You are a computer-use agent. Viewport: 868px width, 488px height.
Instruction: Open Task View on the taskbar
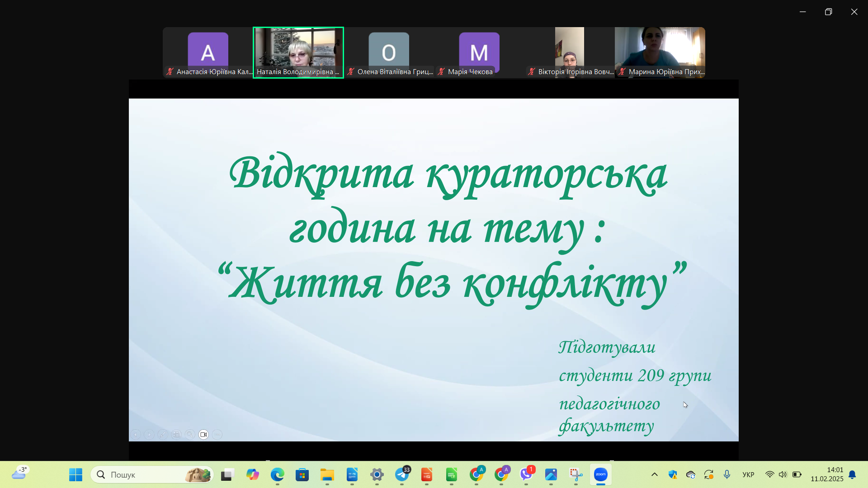click(x=227, y=474)
